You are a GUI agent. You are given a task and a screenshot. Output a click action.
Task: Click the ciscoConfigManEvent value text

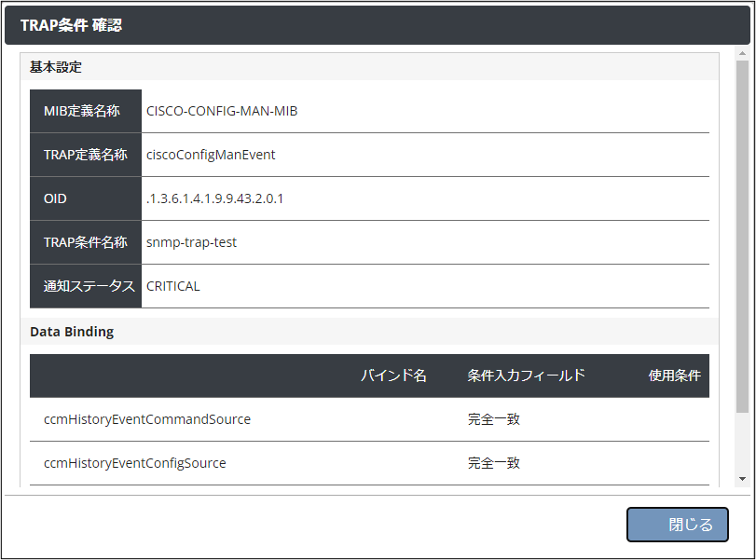point(211,155)
